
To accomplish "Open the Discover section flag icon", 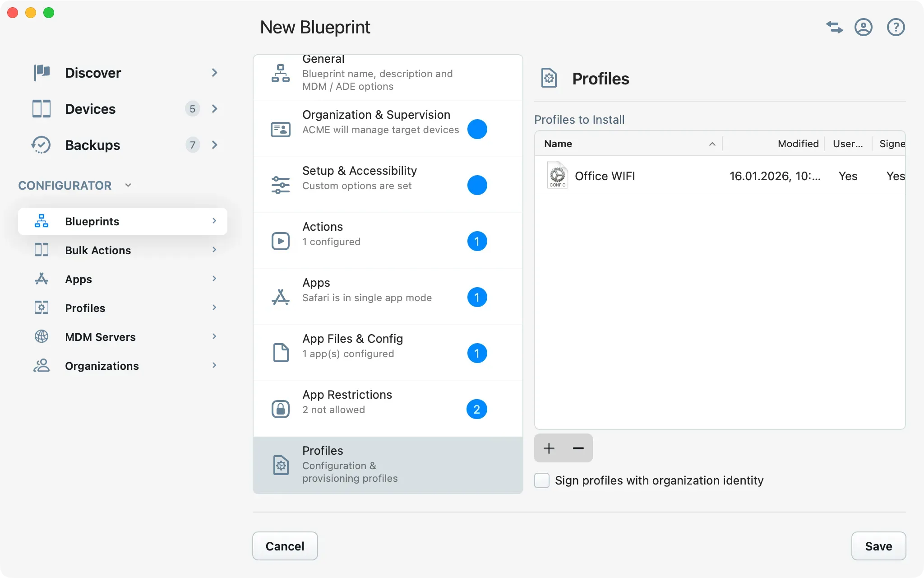I will [41, 72].
